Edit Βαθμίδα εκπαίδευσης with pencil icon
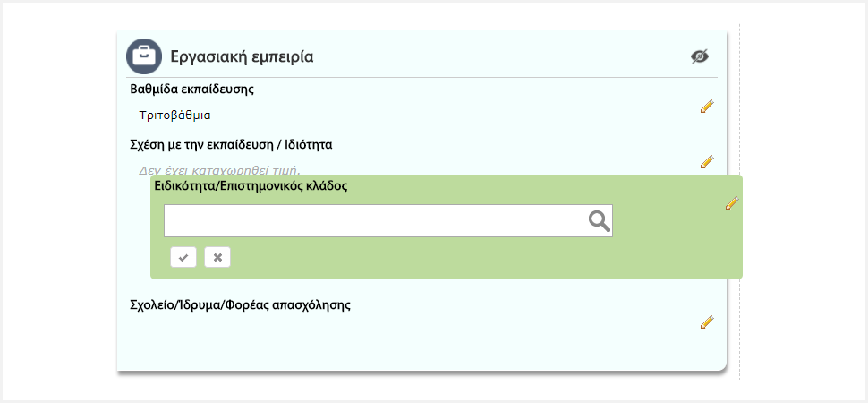The height and width of the screenshot is (403, 868). (707, 107)
